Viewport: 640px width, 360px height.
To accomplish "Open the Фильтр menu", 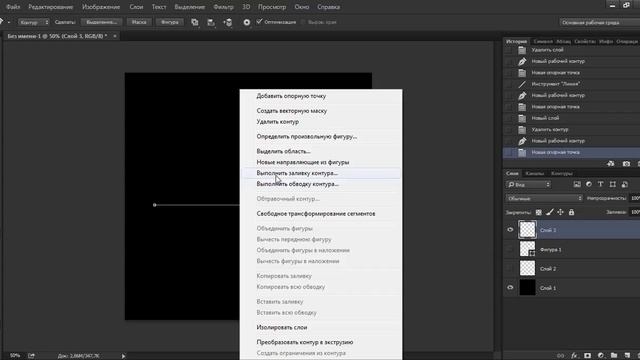I will point(223,7).
